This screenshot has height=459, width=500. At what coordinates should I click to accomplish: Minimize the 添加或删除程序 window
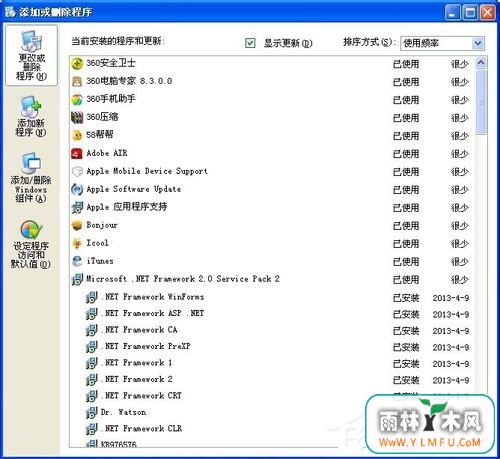tap(452, 13)
